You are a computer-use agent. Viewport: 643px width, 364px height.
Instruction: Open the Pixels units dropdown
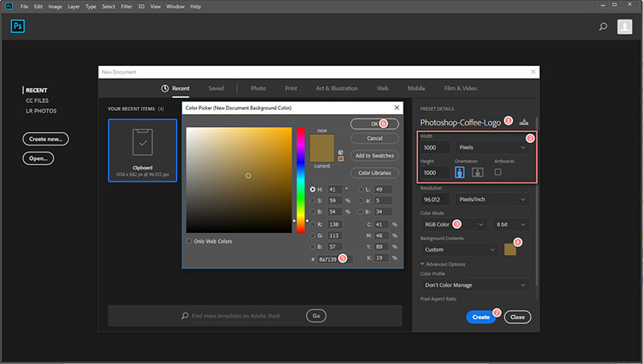pyautogui.click(x=491, y=148)
